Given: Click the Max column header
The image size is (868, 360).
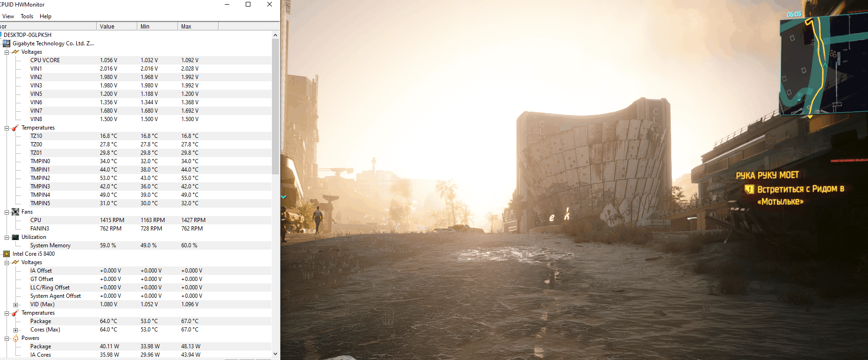Looking at the screenshot, I should [198, 27].
